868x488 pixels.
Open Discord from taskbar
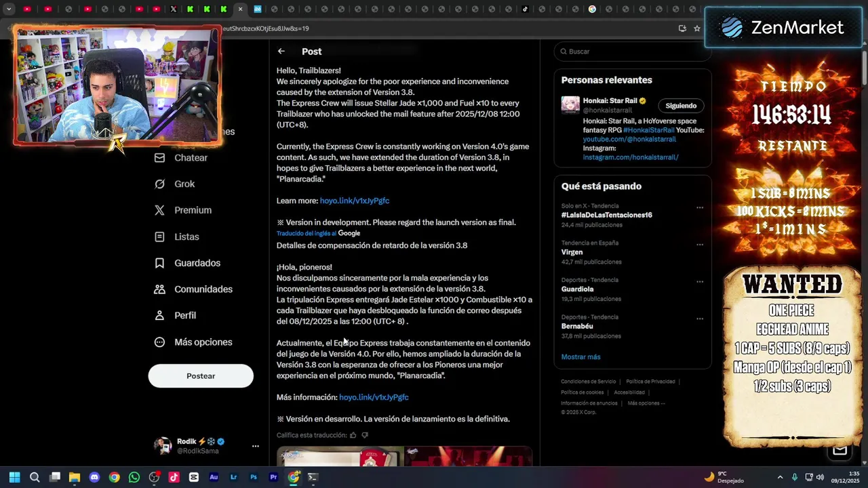pyautogui.click(x=94, y=477)
